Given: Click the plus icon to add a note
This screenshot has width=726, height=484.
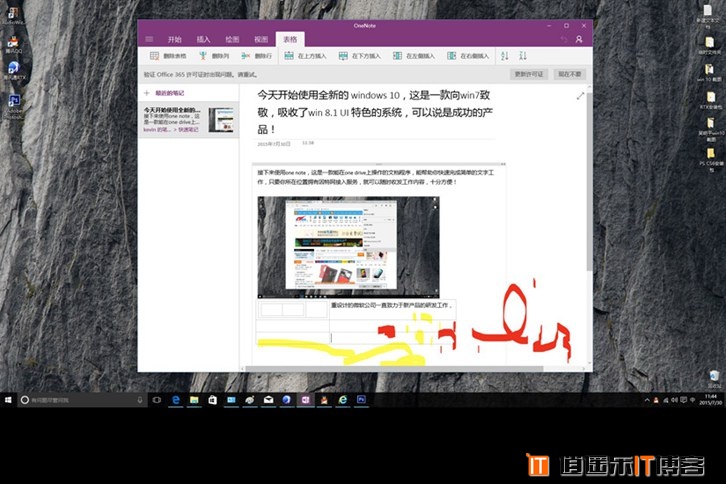Looking at the screenshot, I should [147, 93].
